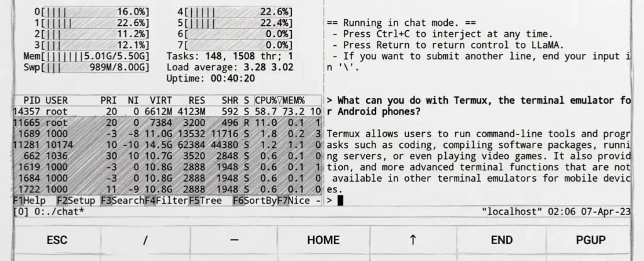Open F2Setup in htop bar
The width and height of the screenshot is (644, 261).
tap(76, 201)
